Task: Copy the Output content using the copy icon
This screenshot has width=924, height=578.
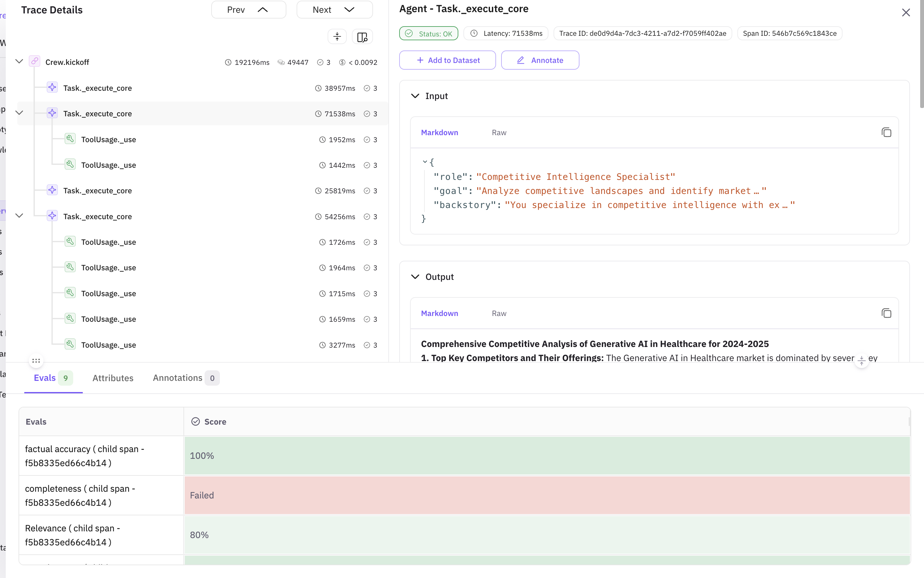Action: [x=886, y=313]
